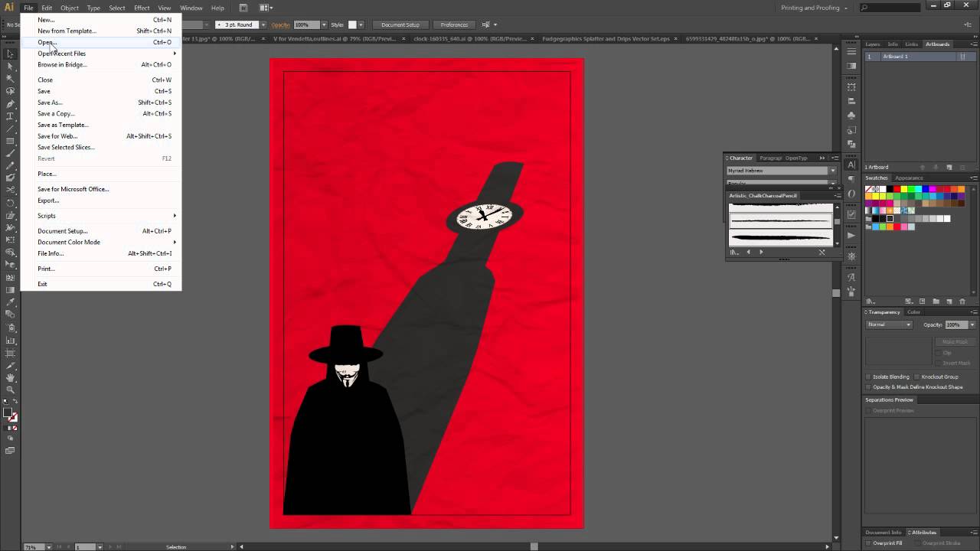Open the OpenType panel dock icon
The image size is (980, 551).
(x=851, y=194)
